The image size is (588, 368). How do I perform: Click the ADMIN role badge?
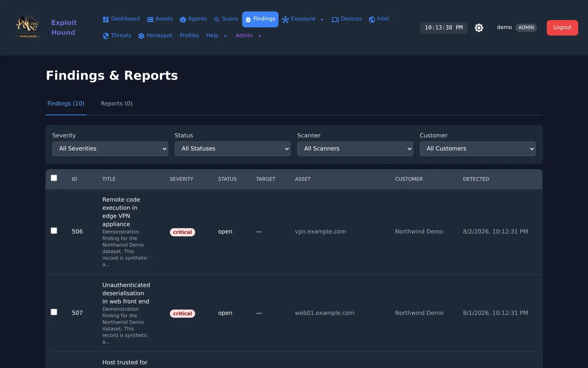(x=526, y=28)
